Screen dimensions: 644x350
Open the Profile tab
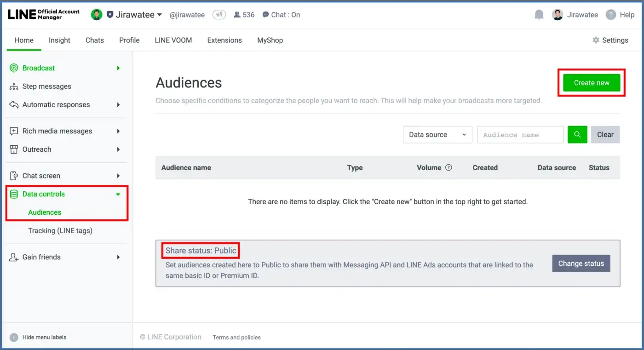click(x=129, y=40)
